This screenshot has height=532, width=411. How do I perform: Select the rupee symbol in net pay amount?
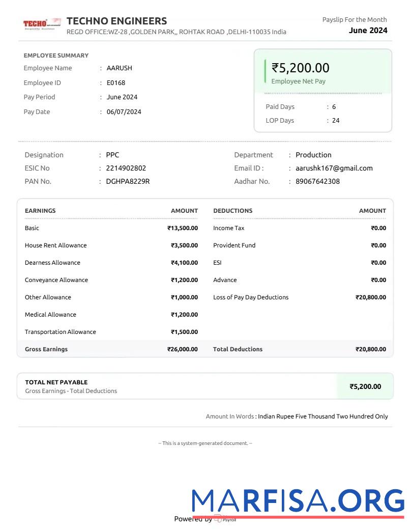[x=275, y=68]
